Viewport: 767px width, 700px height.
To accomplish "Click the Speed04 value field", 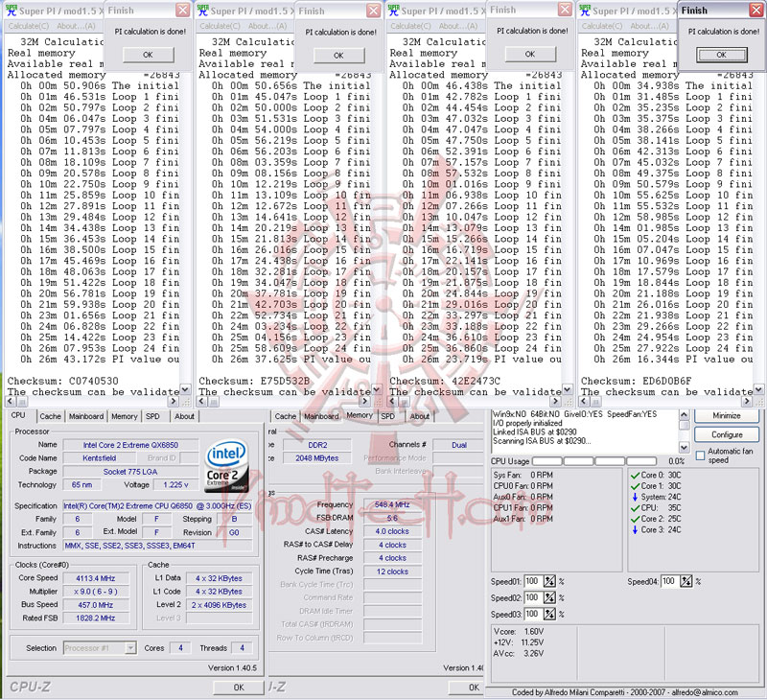I will coord(670,581).
